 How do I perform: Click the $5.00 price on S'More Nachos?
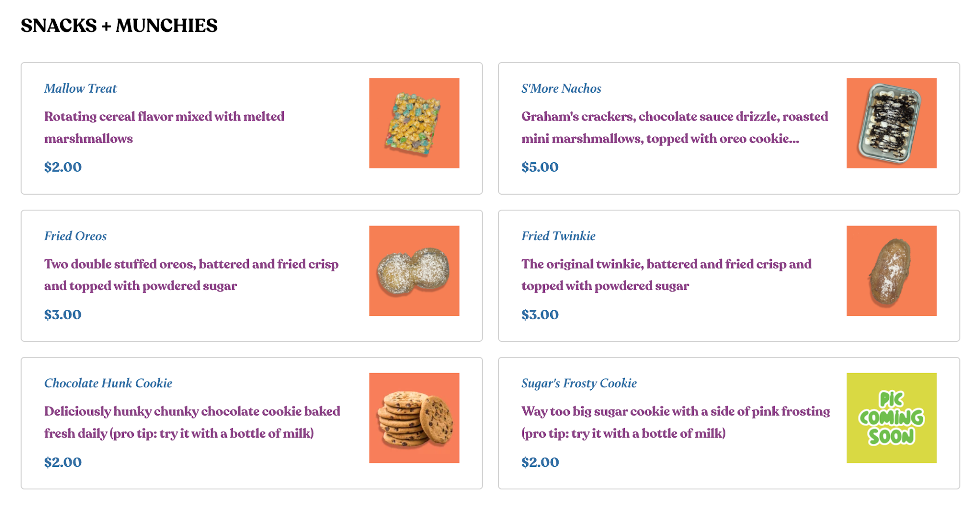pyautogui.click(x=539, y=167)
